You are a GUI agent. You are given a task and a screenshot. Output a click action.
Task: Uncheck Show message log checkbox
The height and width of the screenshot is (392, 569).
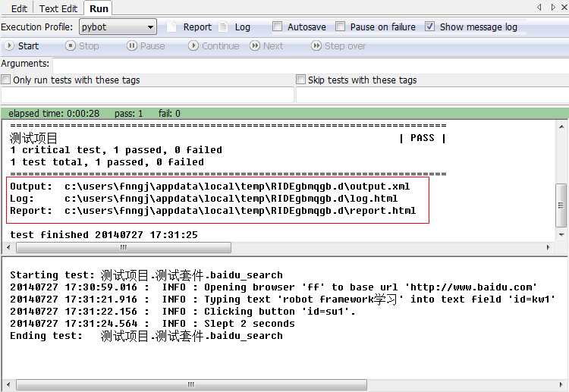tap(429, 27)
